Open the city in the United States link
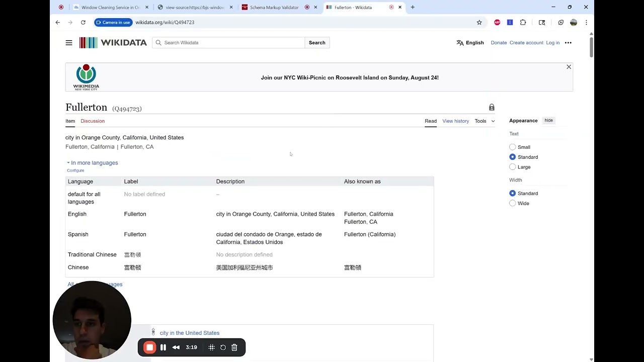Viewport: 644px width, 362px height. pos(189,333)
